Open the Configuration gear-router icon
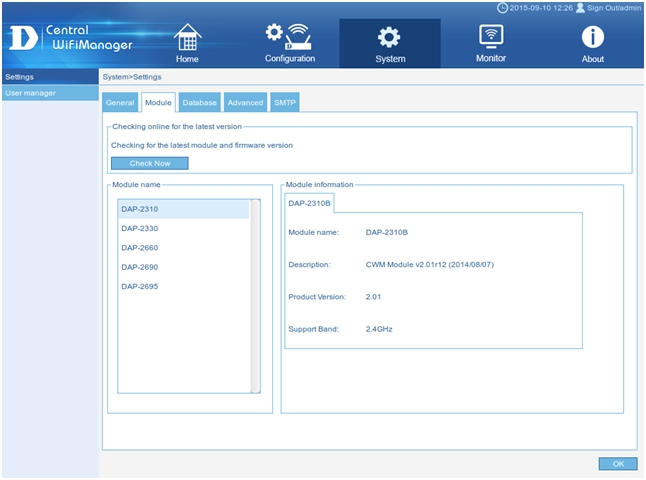 pyautogui.click(x=289, y=36)
